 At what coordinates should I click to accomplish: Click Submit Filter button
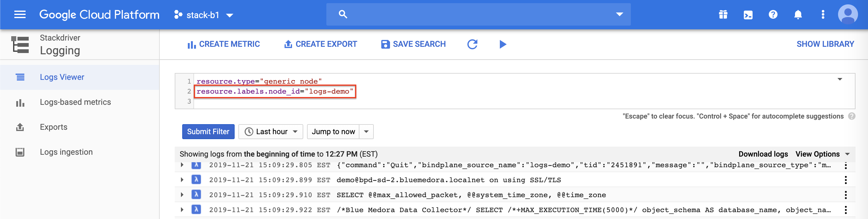tap(208, 132)
